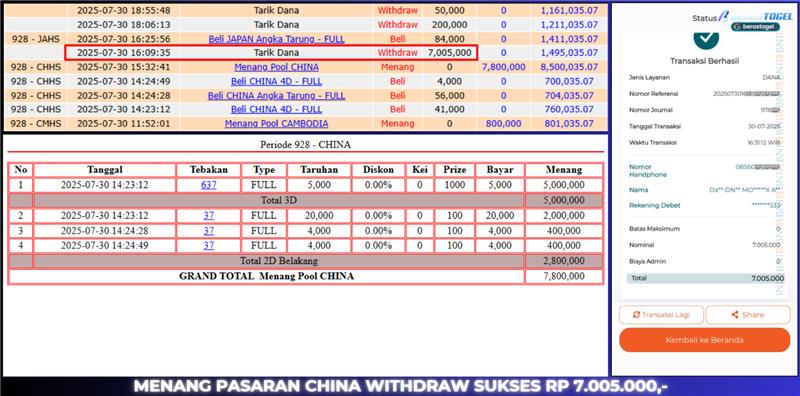Click the 637 tebakan link
The width and height of the screenshot is (800, 396).
point(209,185)
